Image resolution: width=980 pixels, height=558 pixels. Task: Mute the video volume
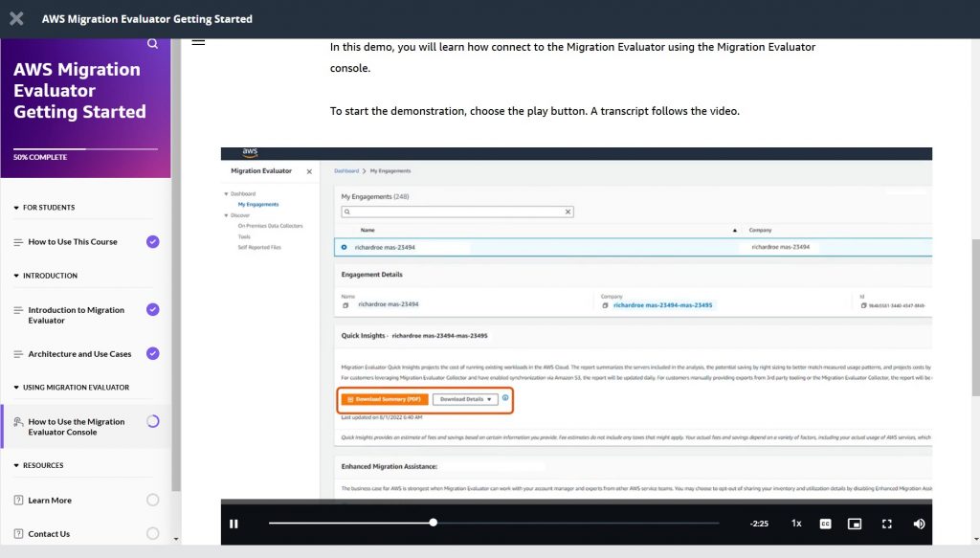(919, 524)
